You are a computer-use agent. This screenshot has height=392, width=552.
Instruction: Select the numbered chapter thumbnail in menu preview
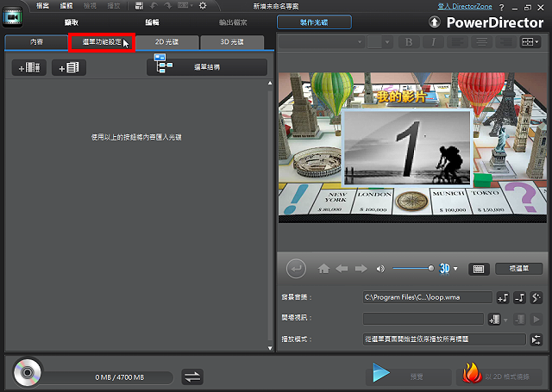click(x=407, y=147)
